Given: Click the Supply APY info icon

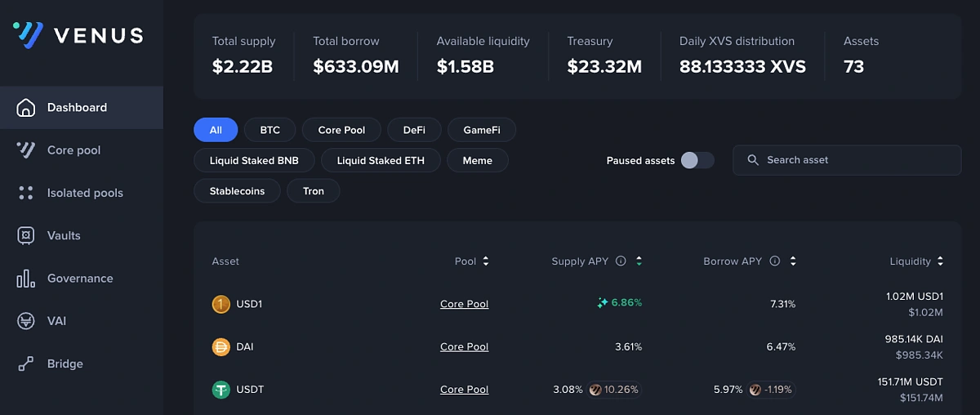Looking at the screenshot, I should click(621, 261).
